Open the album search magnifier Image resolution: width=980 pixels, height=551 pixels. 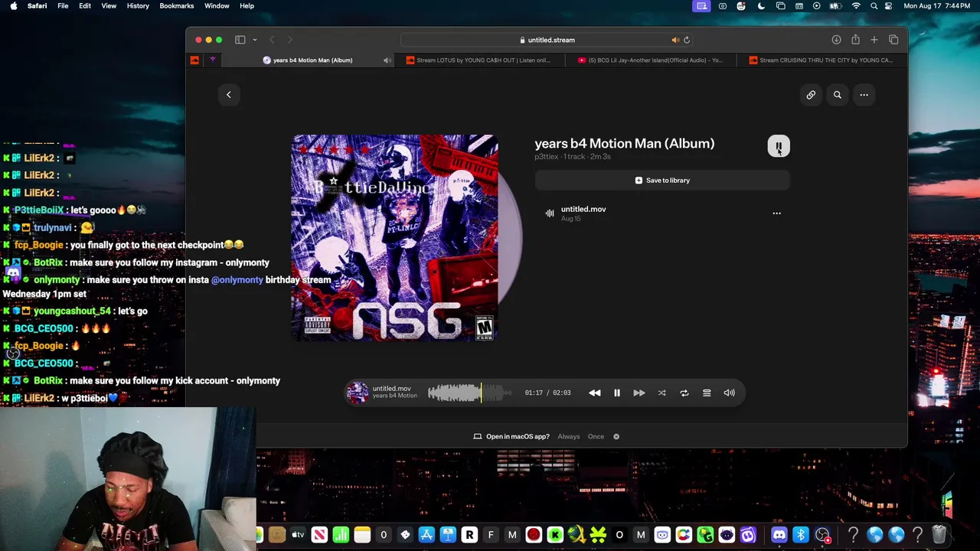838,95
